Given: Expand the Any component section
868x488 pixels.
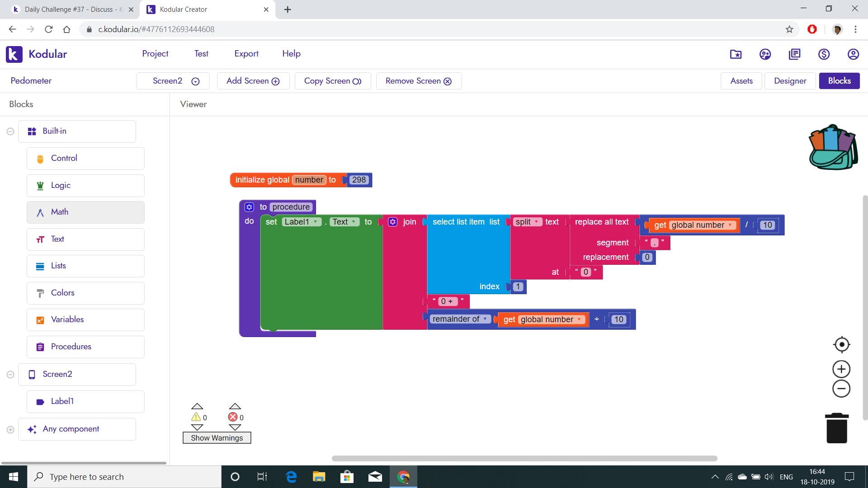Looking at the screenshot, I should coord(10,429).
